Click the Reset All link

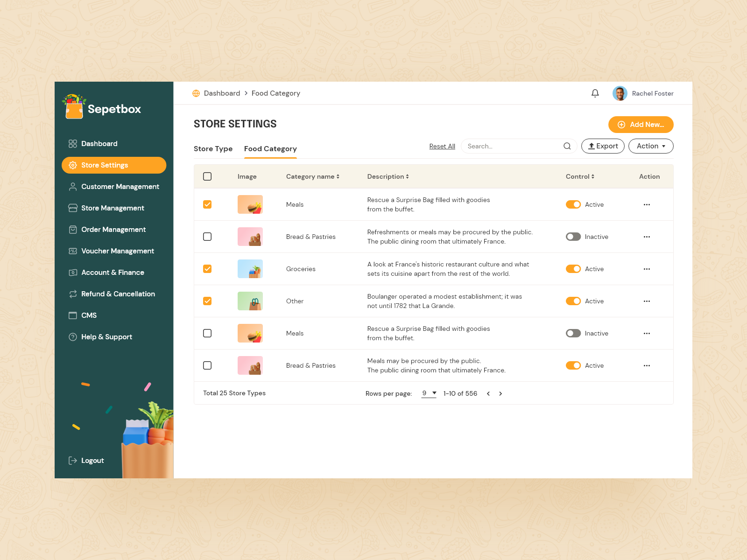point(442,146)
